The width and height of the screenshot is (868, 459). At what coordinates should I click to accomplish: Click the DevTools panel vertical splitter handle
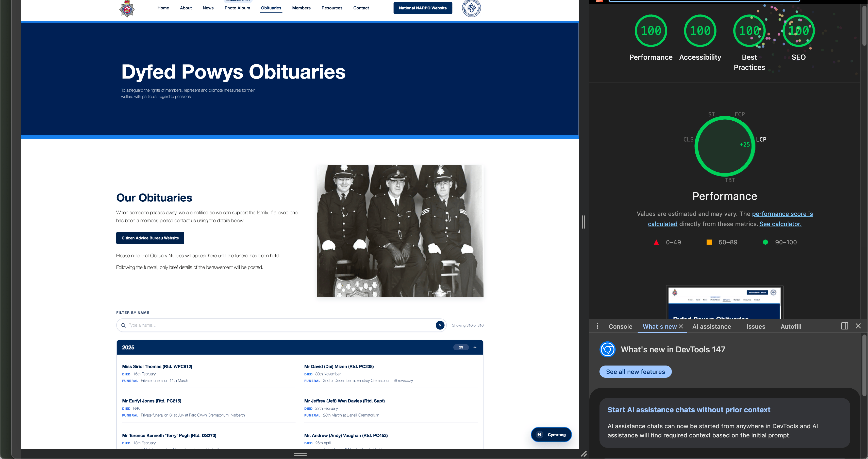point(583,222)
